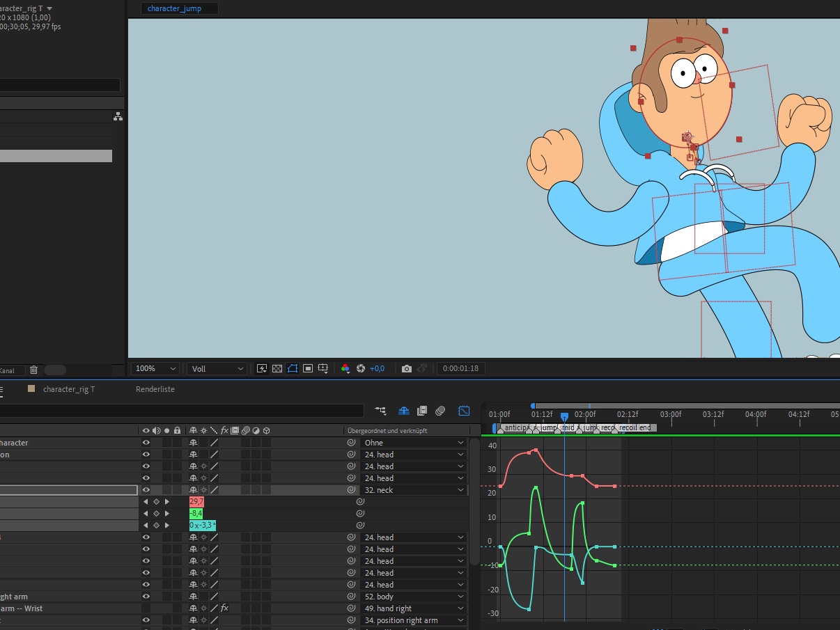
Task: Click the +0,0 exposure value
Action: (377, 368)
